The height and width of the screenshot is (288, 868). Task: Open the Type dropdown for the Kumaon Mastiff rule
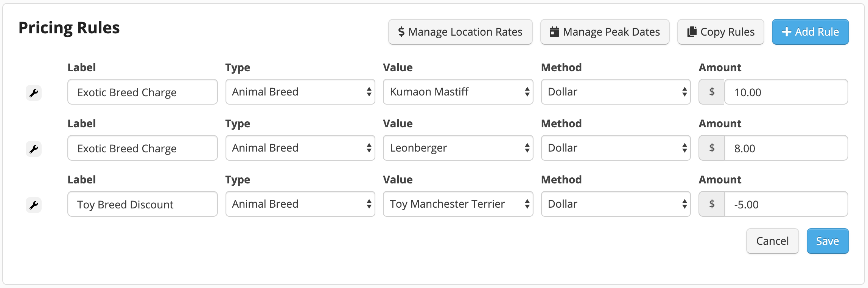point(300,92)
